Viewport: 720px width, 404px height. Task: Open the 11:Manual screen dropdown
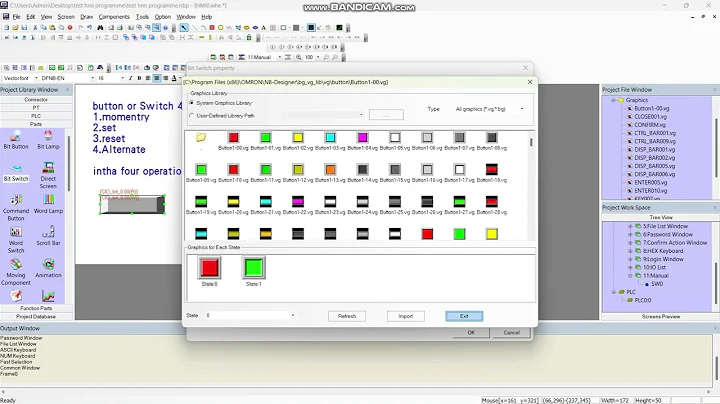coord(280,57)
